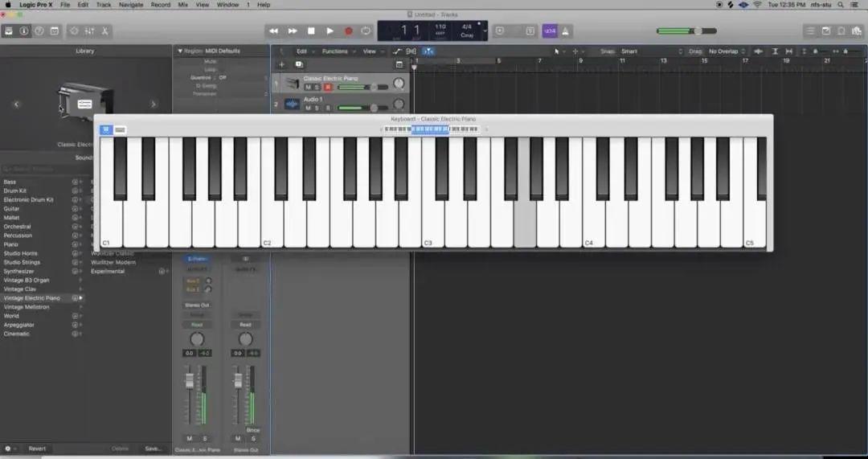Click the Waveform Zoom button

tap(759, 51)
